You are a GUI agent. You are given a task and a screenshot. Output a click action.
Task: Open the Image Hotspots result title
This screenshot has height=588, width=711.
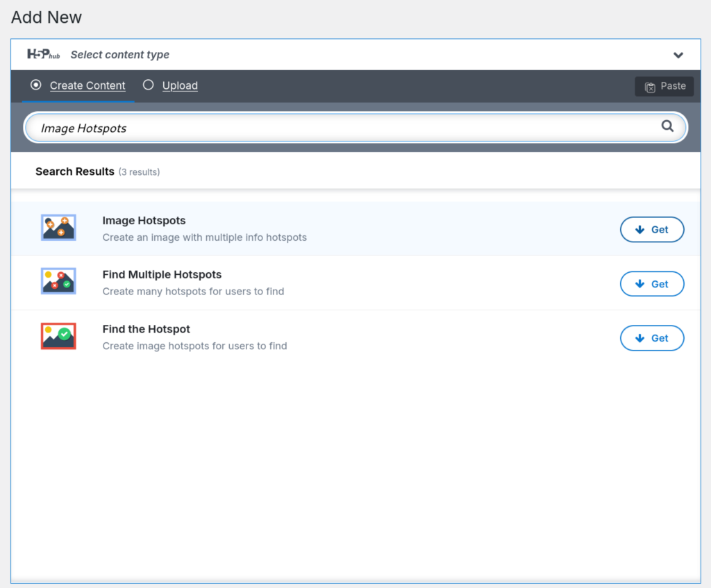[144, 221]
